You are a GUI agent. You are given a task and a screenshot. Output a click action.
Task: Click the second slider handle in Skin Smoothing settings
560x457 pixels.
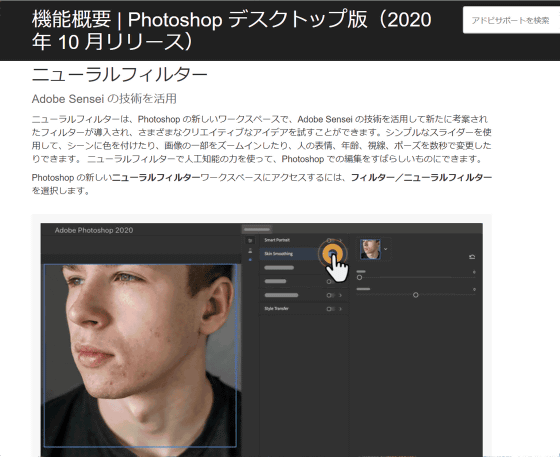pyautogui.click(x=416, y=295)
